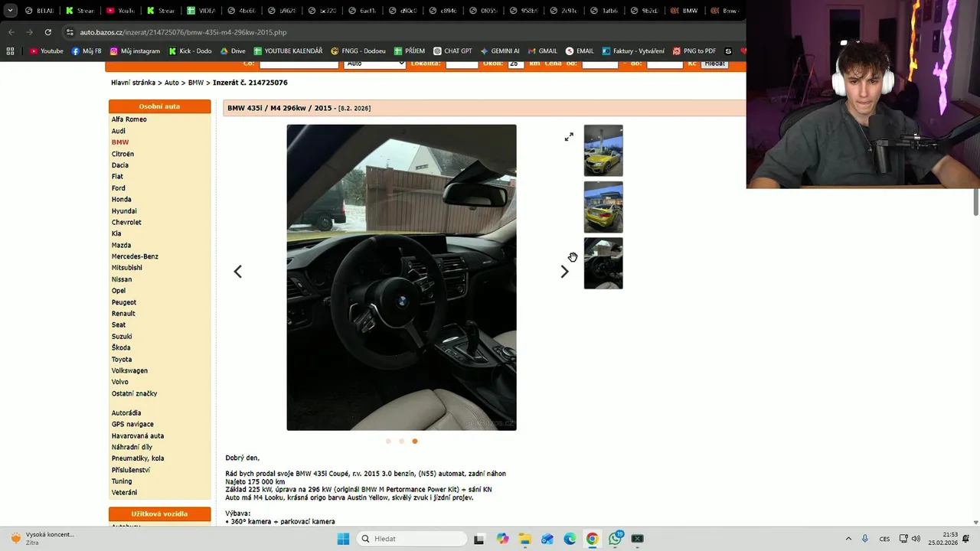Select third thumbnail of car interior
The width and height of the screenshot is (980, 551).
coord(603,263)
